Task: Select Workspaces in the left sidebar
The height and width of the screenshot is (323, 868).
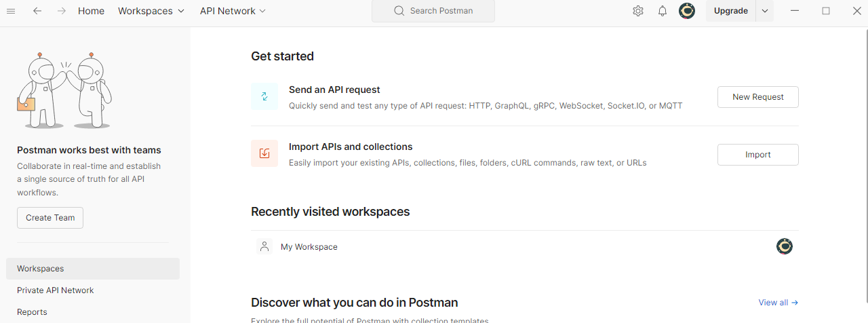Action: pyautogui.click(x=93, y=269)
